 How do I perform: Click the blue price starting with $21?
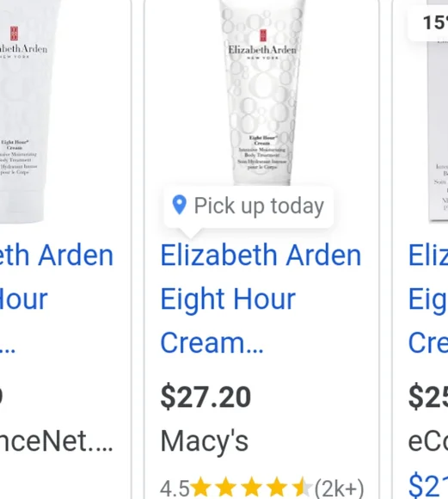[428, 485]
